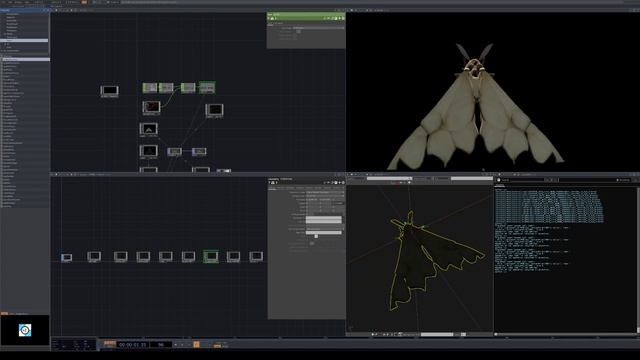The width and height of the screenshot is (640, 360).
Task: Open the palette thumbnail with the blue logo
Action: [x=25, y=330]
